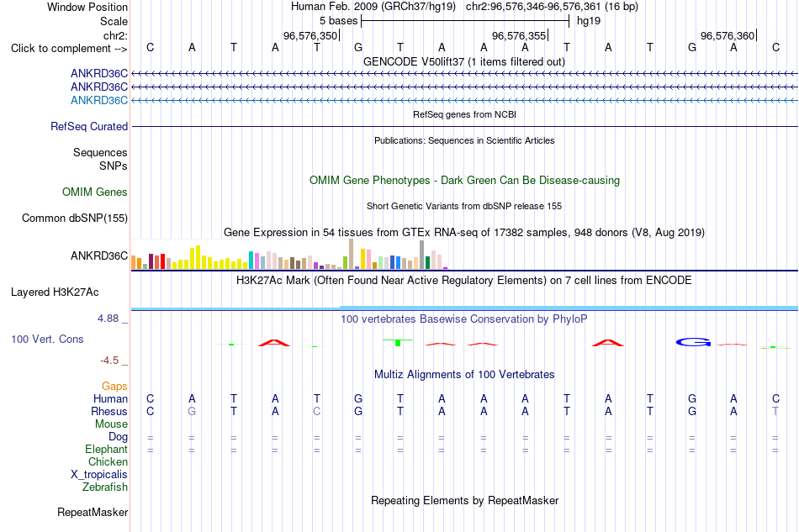Click the light-blue H3K27Ac signal bar
The width and height of the screenshot is (799, 532).
pos(464,308)
